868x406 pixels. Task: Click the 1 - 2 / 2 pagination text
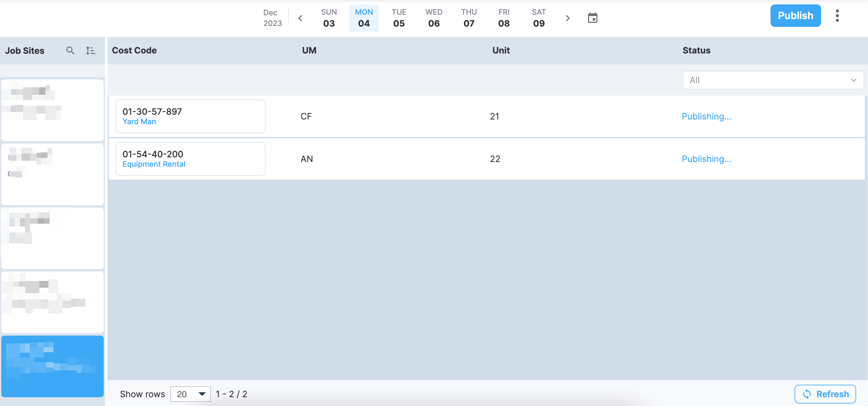232,394
